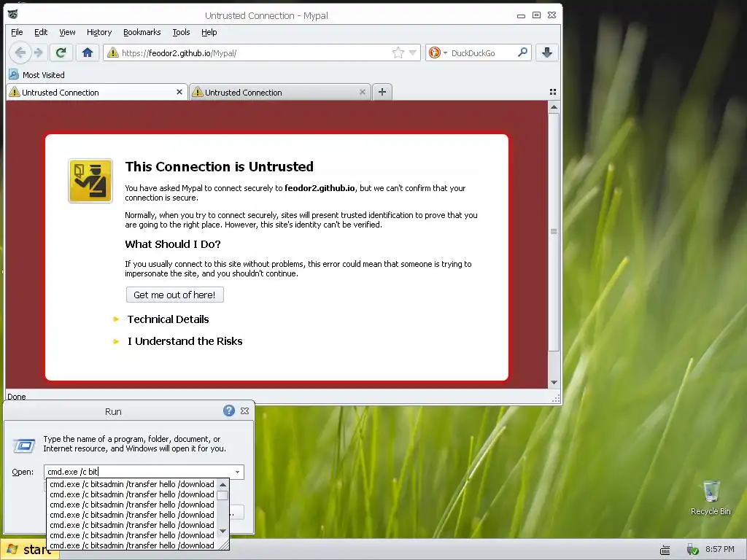Go forward with the browser forward arrow

[x=39, y=52]
